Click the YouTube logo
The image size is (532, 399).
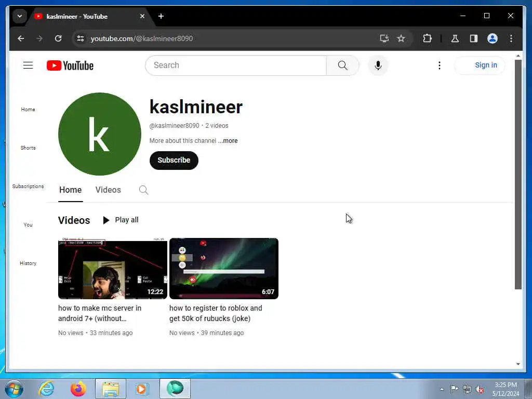70,65
